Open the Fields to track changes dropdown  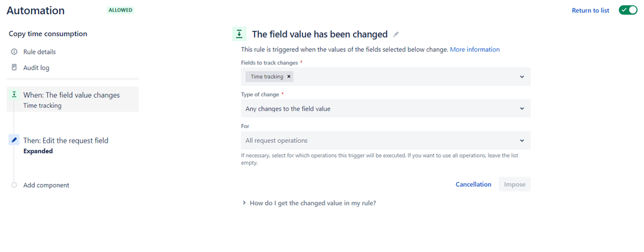pos(386,76)
